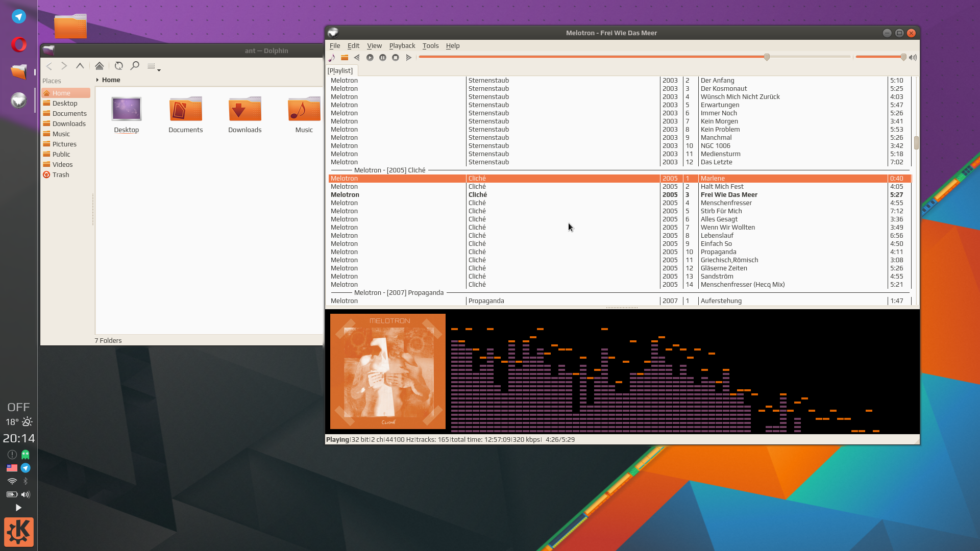The image size is (980, 551).
Task: Open the KDE application launcher
Action: [19, 532]
